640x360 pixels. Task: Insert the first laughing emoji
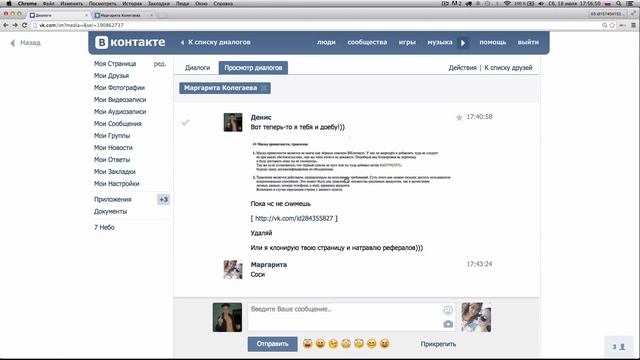click(307, 344)
